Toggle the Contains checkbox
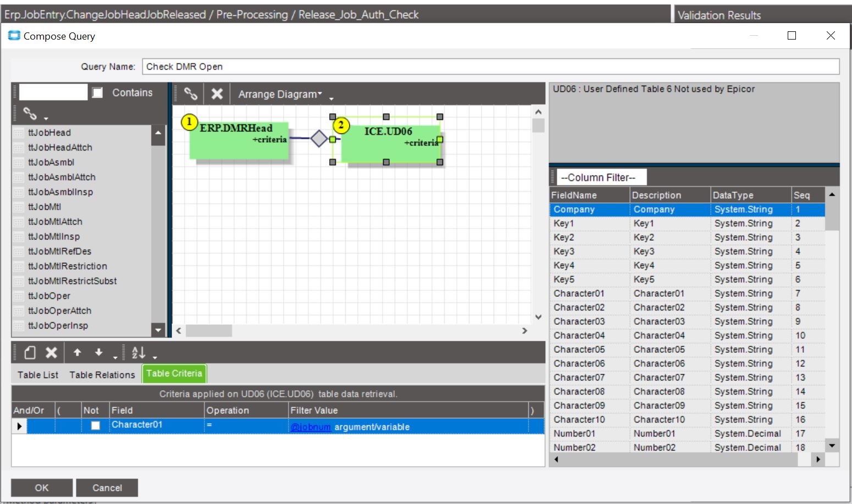The width and height of the screenshot is (852, 504). pos(98,92)
